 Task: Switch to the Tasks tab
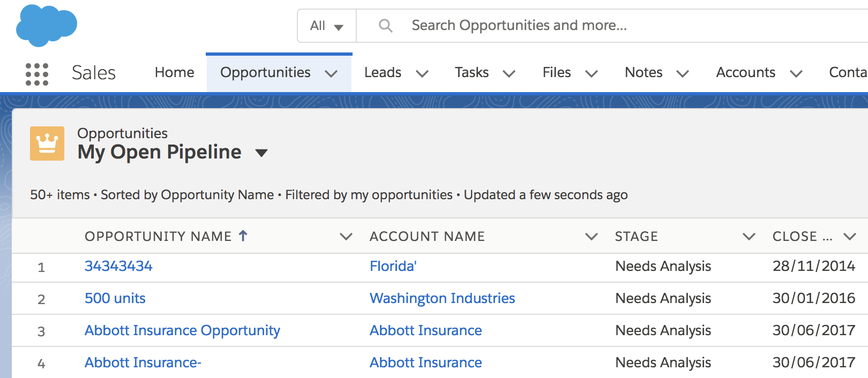[x=472, y=72]
